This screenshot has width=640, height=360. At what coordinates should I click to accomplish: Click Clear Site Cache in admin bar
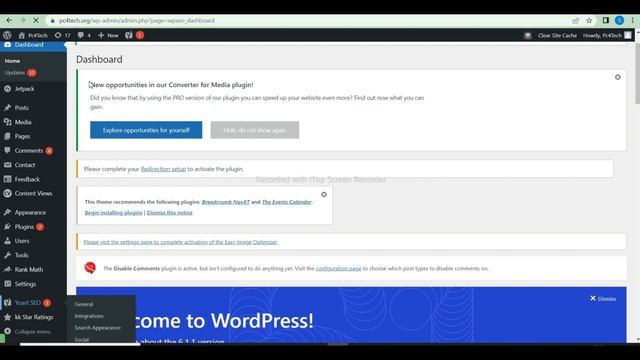557,36
